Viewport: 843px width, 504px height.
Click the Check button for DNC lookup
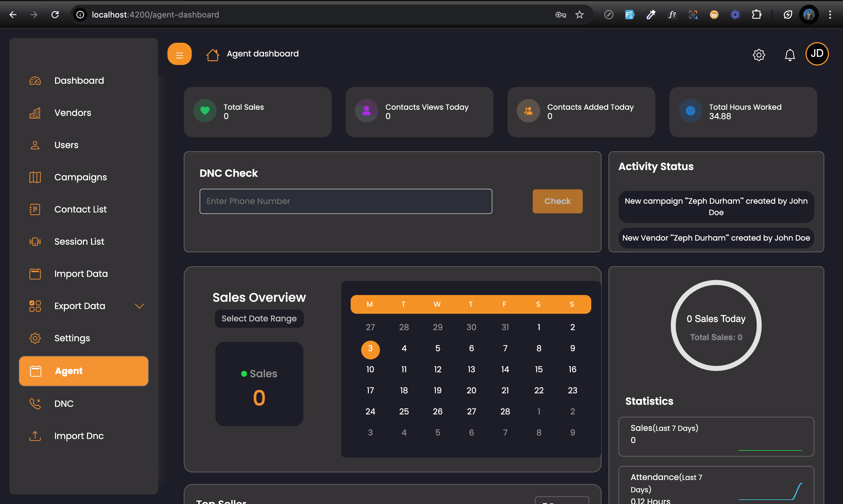[x=557, y=201]
